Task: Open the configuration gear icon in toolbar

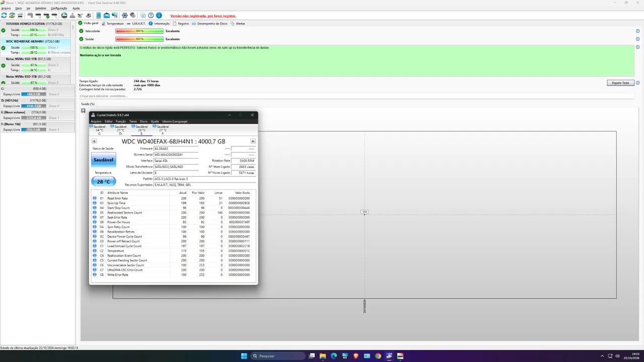Action: click(x=125, y=16)
